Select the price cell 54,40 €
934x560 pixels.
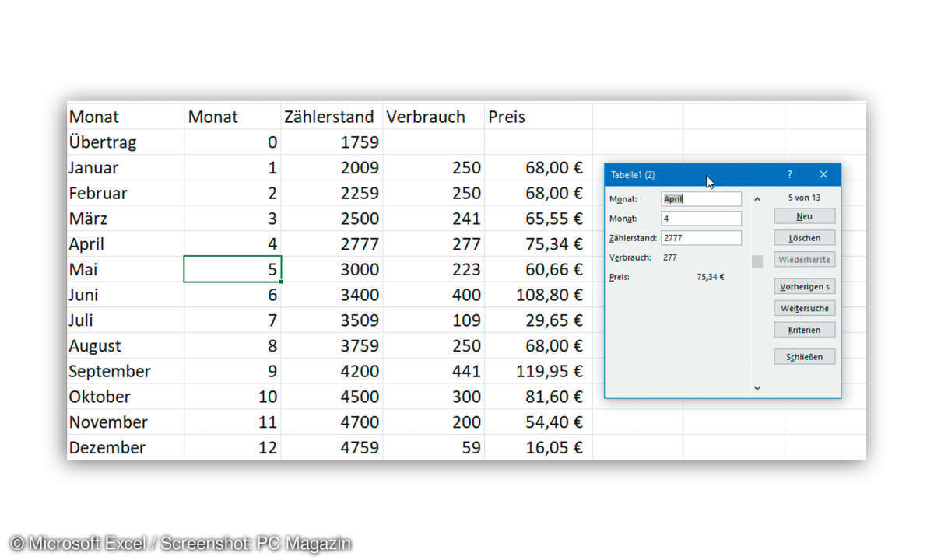click(x=539, y=422)
